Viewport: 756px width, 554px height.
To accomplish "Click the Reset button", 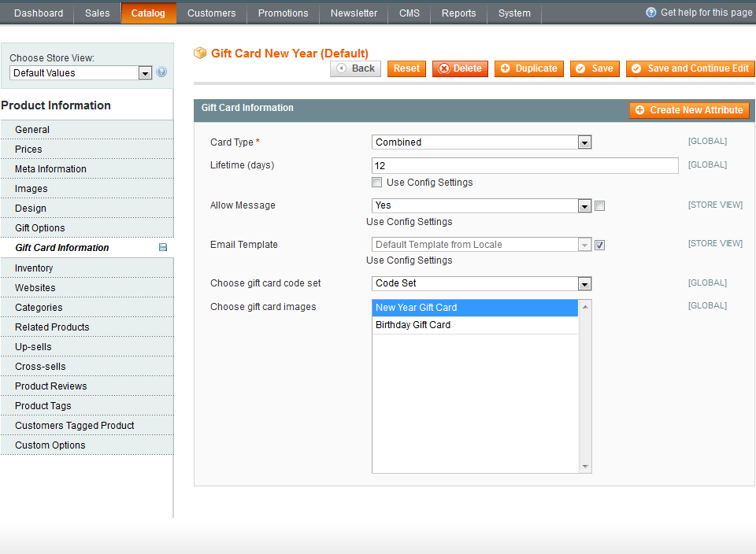I will [x=406, y=68].
